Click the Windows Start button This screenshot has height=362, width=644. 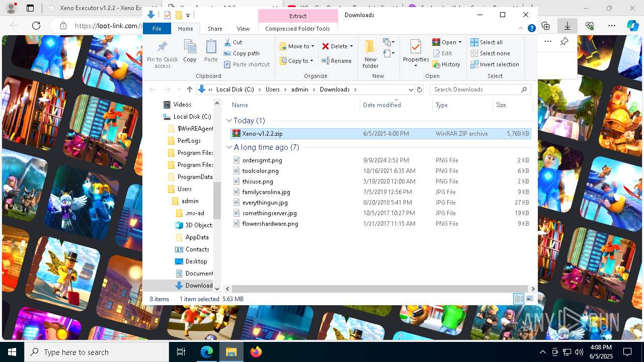click(12, 352)
